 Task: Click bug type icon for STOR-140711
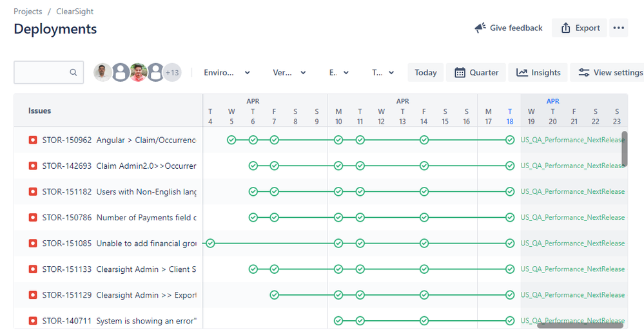coord(33,321)
